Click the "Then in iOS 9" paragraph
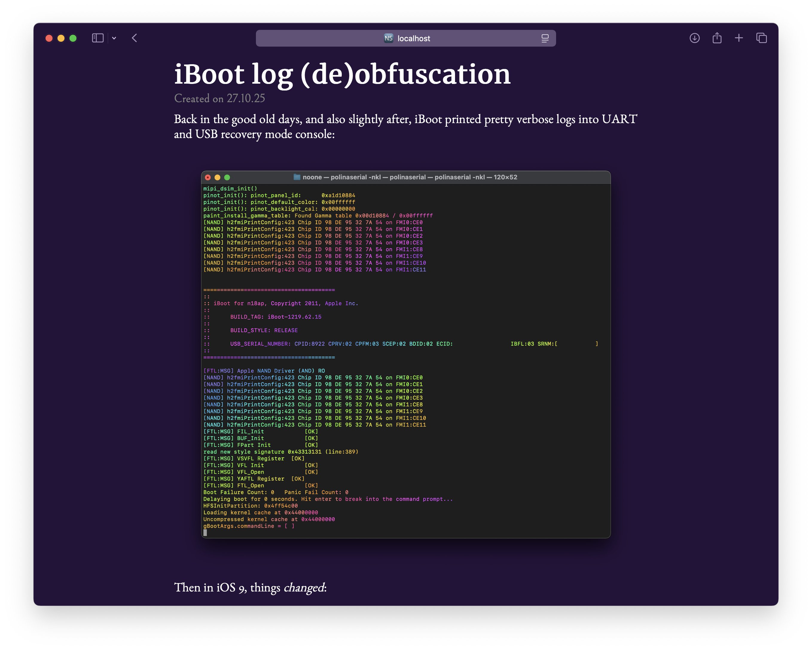Image resolution: width=812 pixels, height=650 pixels. tap(250, 587)
